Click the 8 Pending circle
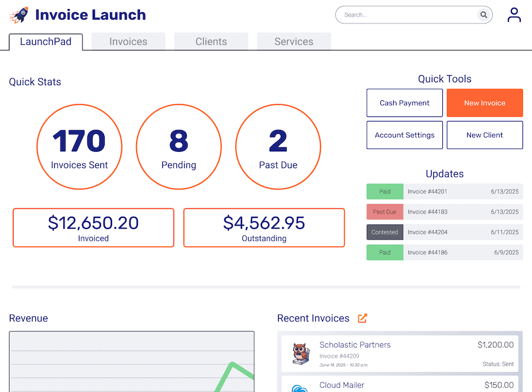This screenshot has height=392, width=532. point(179,147)
